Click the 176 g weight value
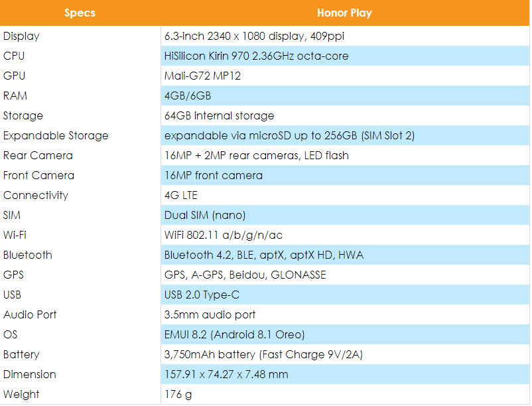This screenshot has width=532, height=406. click(175, 394)
